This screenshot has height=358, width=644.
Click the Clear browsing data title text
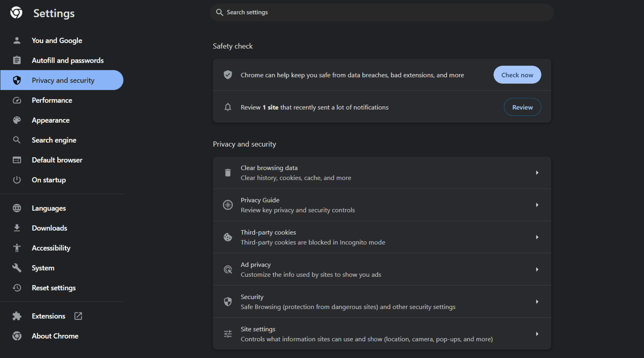tap(269, 168)
